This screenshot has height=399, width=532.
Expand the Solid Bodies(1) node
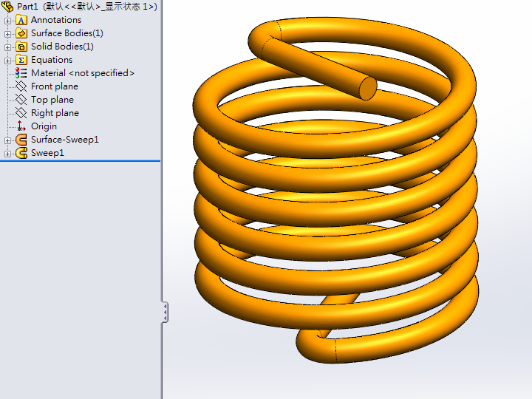(7, 47)
